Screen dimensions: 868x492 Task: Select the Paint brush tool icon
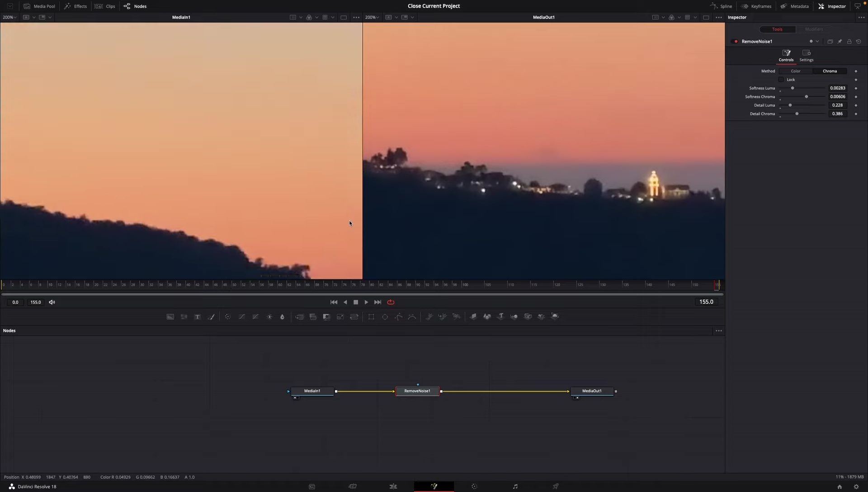(211, 317)
